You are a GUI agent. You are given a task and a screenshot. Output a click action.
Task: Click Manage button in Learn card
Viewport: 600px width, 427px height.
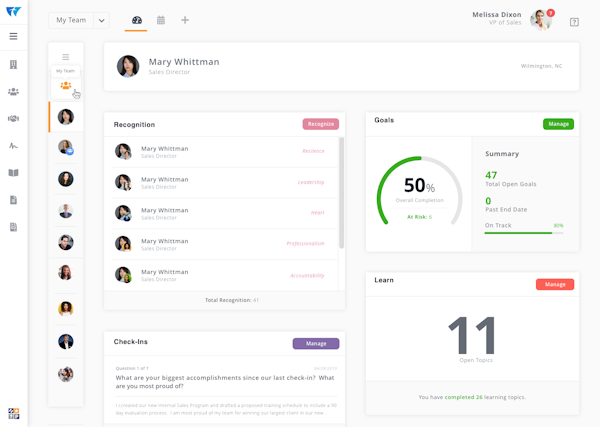tap(555, 284)
